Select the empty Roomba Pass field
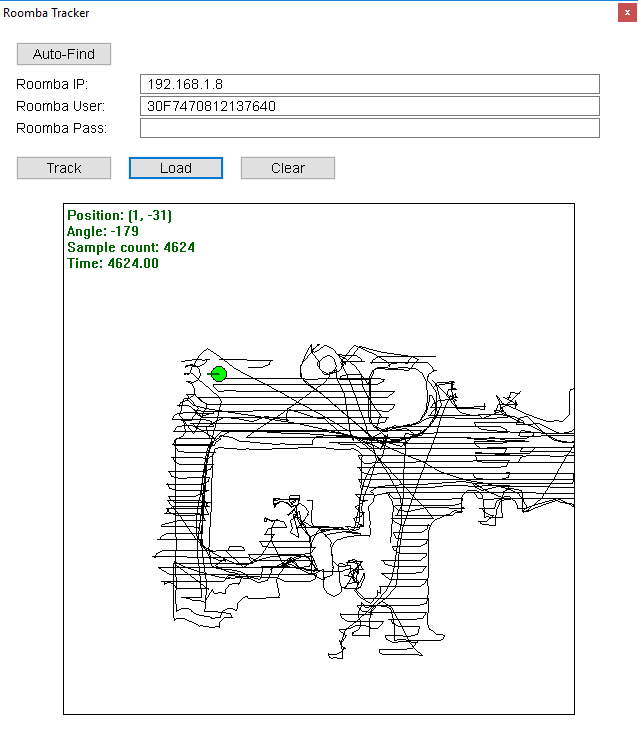The width and height of the screenshot is (638, 747). [369, 128]
